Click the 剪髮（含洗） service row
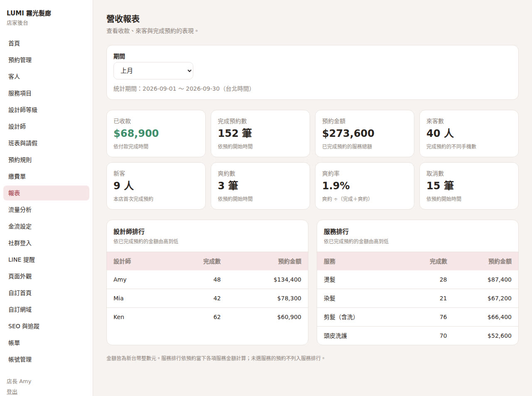The width and height of the screenshot is (532, 396). point(418,317)
